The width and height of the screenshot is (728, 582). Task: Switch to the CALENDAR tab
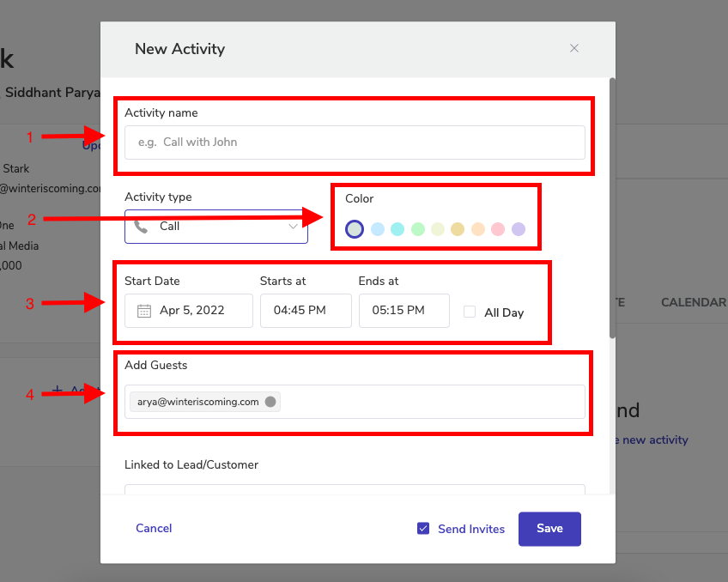pyautogui.click(x=693, y=302)
